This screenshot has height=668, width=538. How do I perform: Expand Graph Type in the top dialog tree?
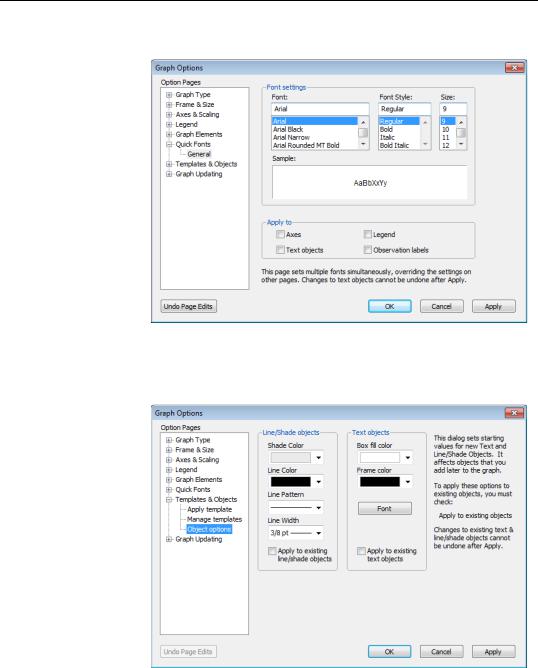169,95
